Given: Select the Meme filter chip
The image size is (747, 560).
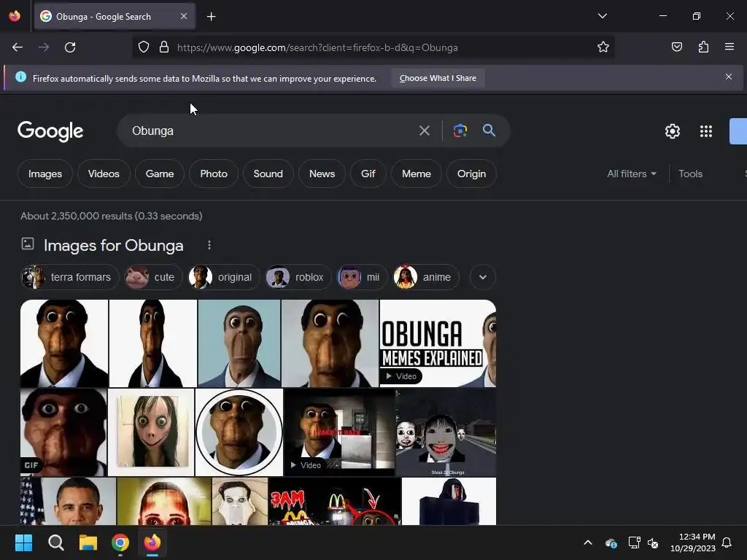Looking at the screenshot, I should 416,174.
